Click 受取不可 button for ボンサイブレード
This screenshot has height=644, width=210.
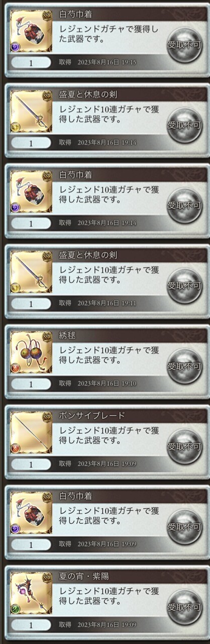(184, 446)
